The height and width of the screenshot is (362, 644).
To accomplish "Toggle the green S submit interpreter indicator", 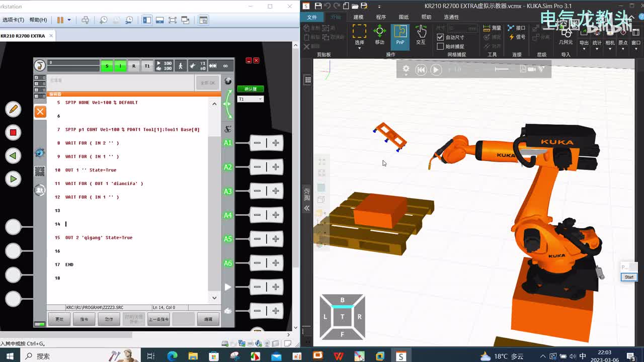I will pyautogui.click(x=107, y=66).
